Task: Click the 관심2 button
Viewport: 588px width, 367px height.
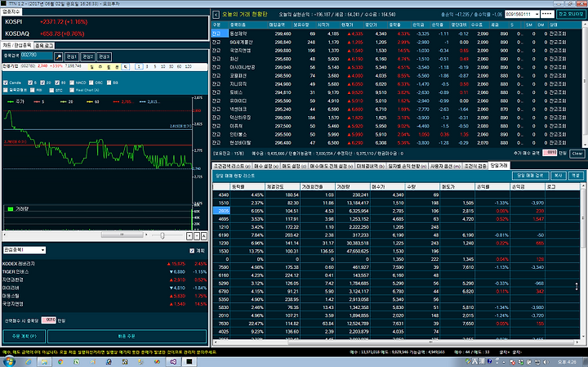Action: pyautogui.click(x=87, y=56)
